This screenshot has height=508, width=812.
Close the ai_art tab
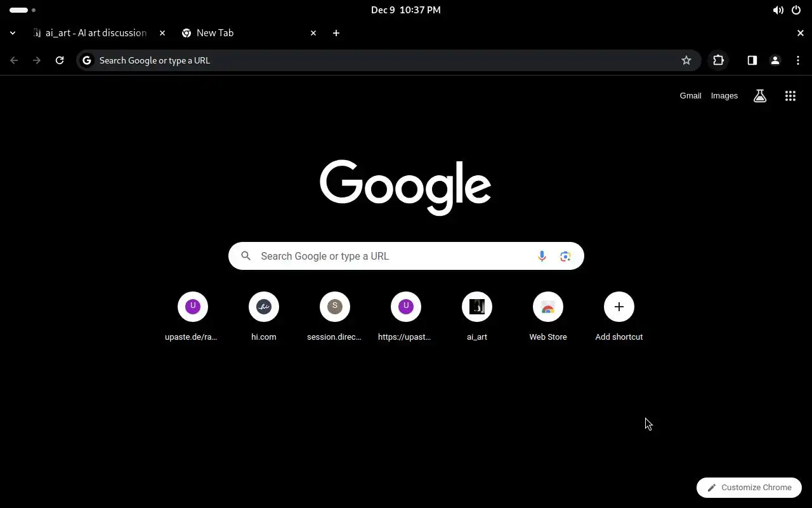tap(162, 33)
